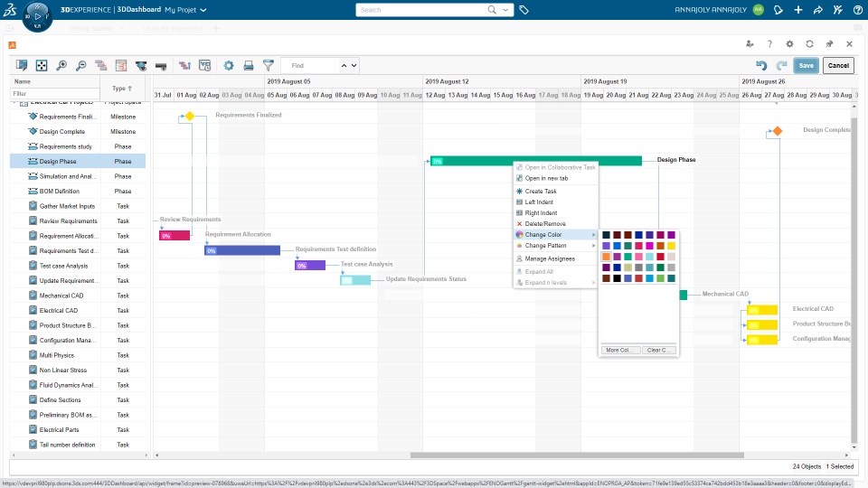Expand the My Projet dashboard dropdown
Viewport: 868px width, 488px height.
pos(203,10)
